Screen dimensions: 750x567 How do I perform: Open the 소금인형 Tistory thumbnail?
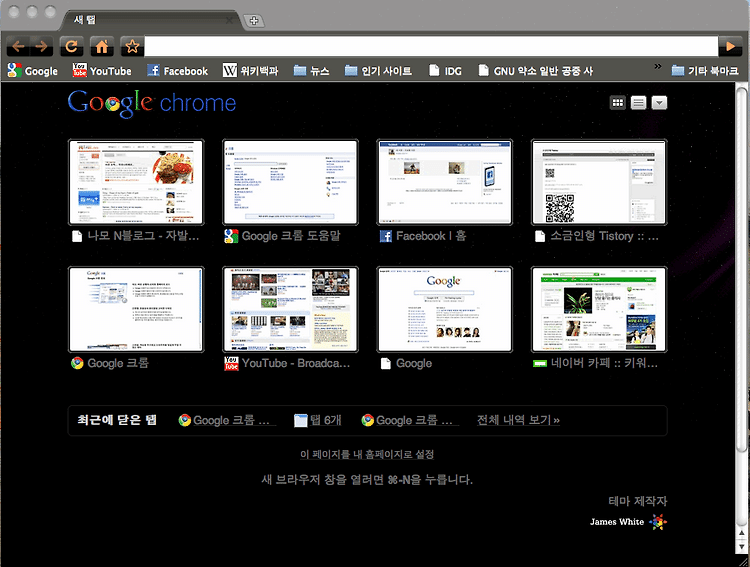click(599, 182)
